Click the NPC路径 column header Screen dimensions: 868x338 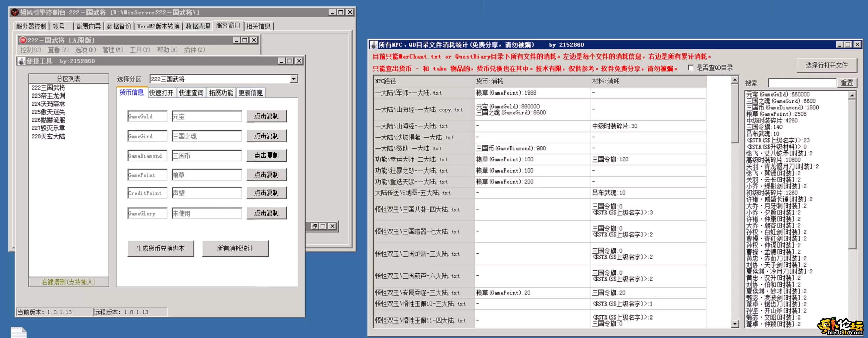[x=423, y=81]
